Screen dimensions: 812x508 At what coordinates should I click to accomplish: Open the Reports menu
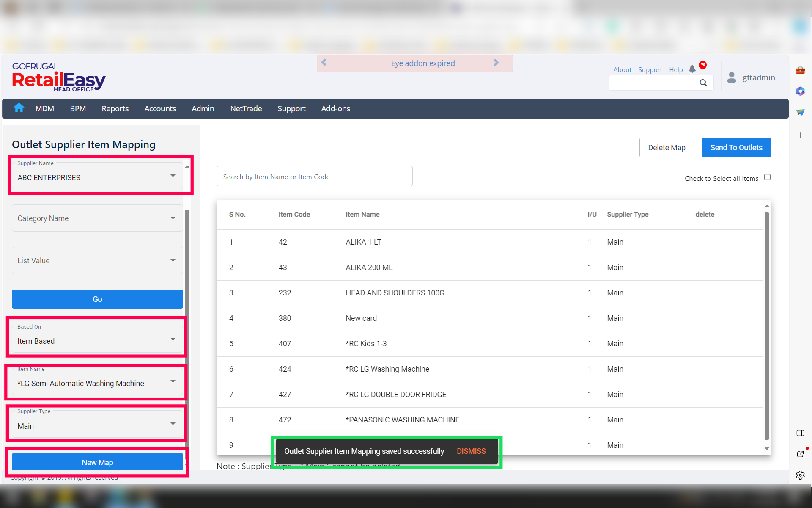tap(115, 109)
